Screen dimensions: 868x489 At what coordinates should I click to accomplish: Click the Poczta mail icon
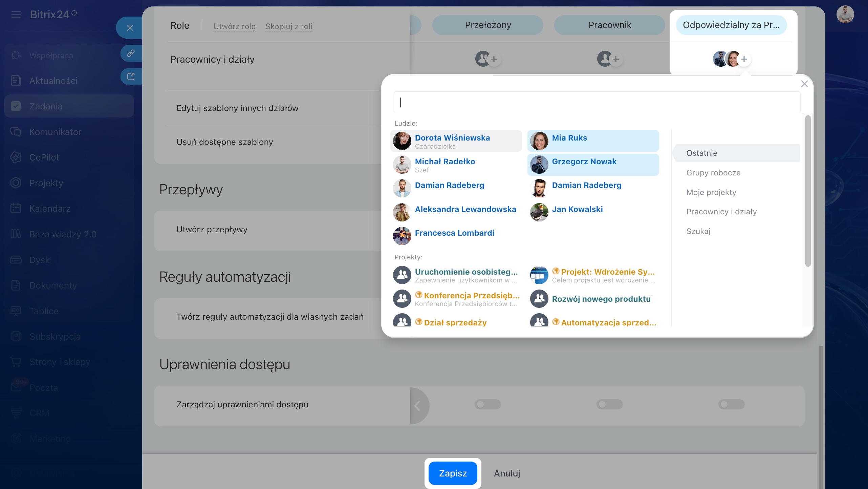point(16,387)
